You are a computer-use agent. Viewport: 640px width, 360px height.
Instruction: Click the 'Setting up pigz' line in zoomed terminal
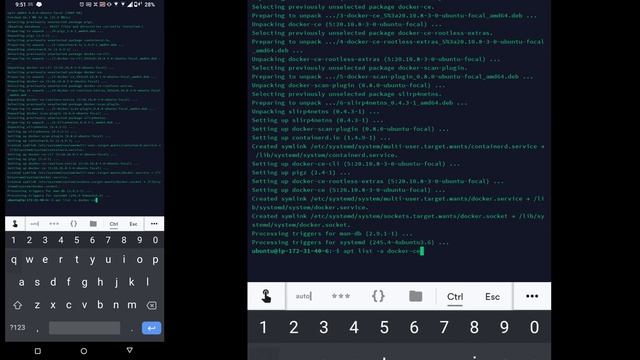[x=300, y=173]
